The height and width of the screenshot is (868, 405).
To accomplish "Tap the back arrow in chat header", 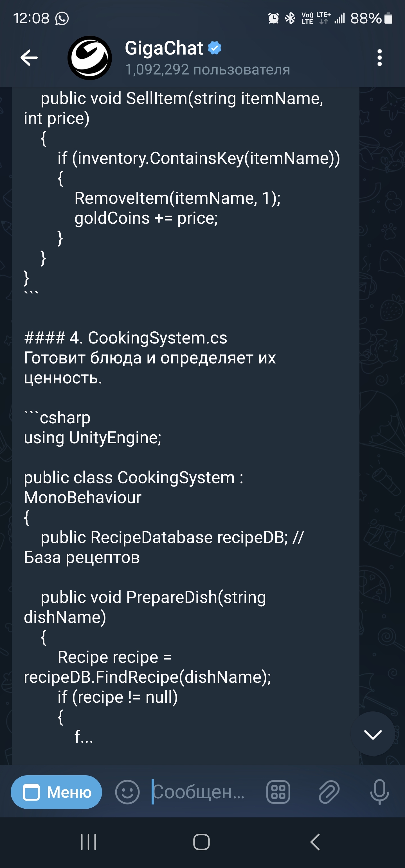I will [x=29, y=58].
